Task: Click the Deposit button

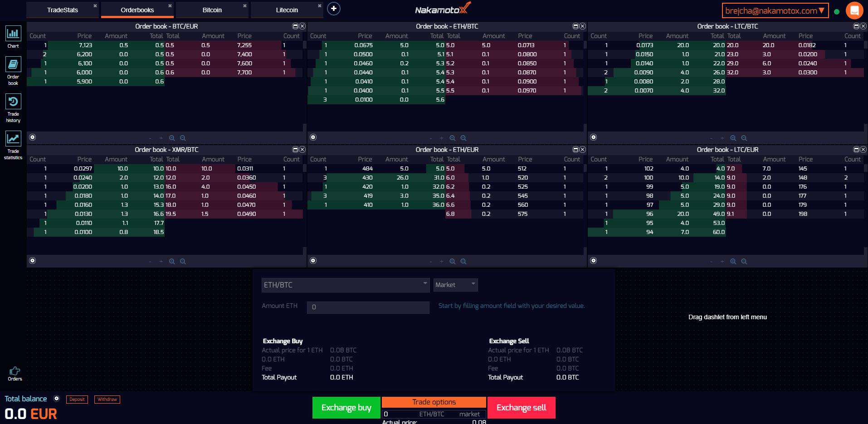Action: tap(77, 400)
